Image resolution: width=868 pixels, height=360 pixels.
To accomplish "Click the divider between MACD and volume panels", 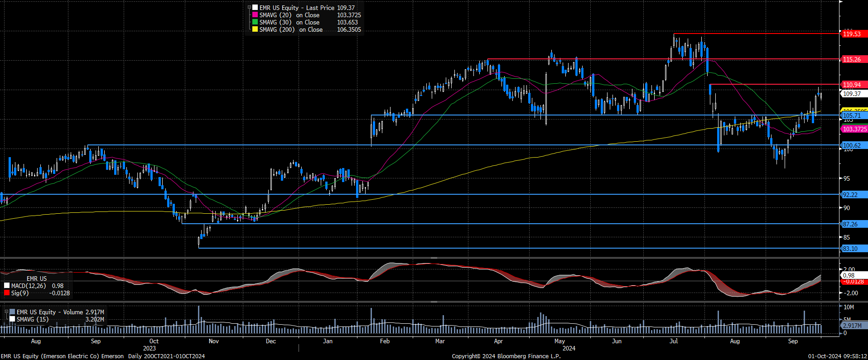I will 434,302.
